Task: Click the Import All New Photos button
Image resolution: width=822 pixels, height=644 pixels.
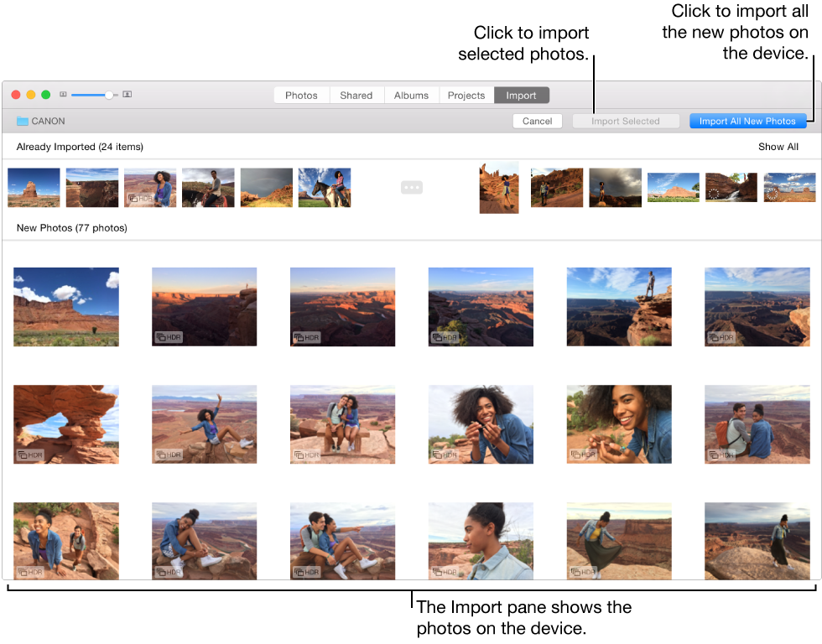Action: [747, 121]
